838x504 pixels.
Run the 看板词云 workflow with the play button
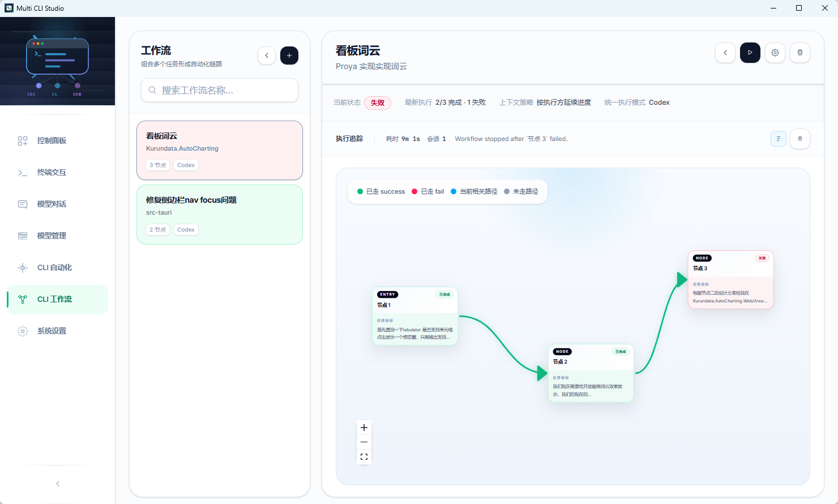(750, 52)
